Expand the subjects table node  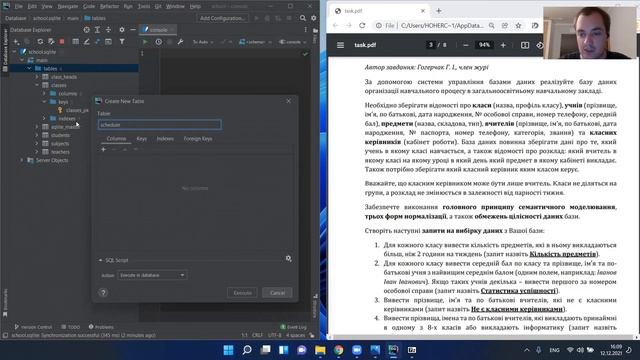tap(37, 144)
